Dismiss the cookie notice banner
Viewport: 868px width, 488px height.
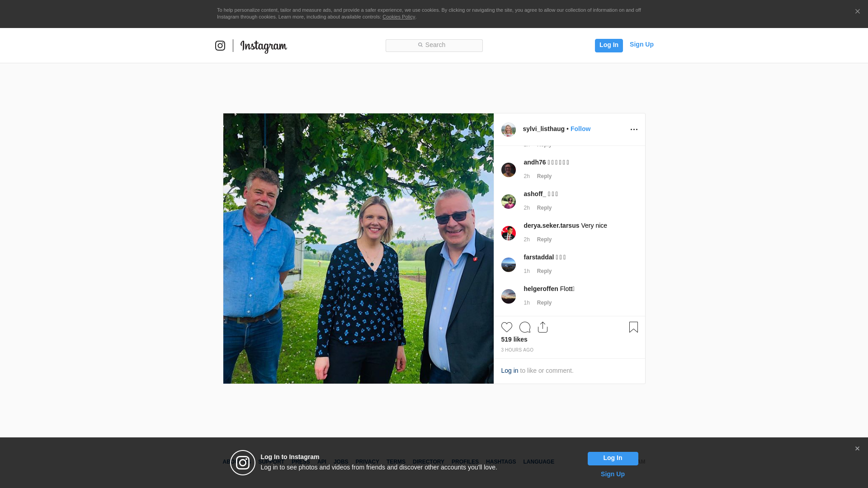coord(857,11)
